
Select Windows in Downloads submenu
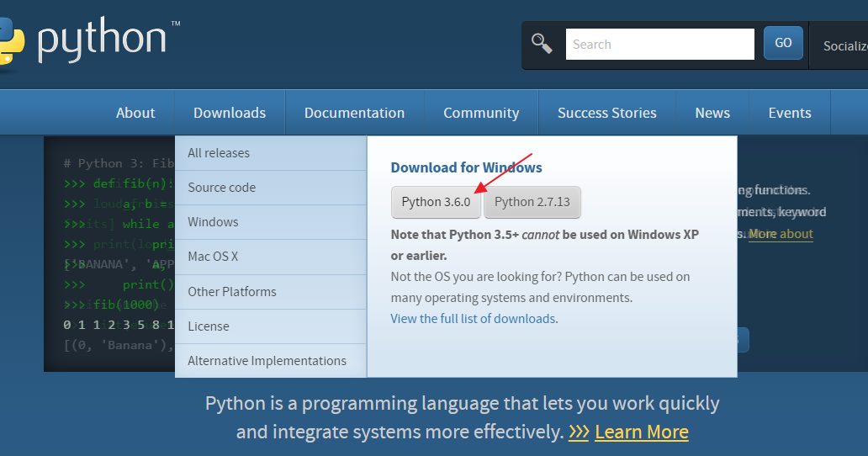point(271,222)
